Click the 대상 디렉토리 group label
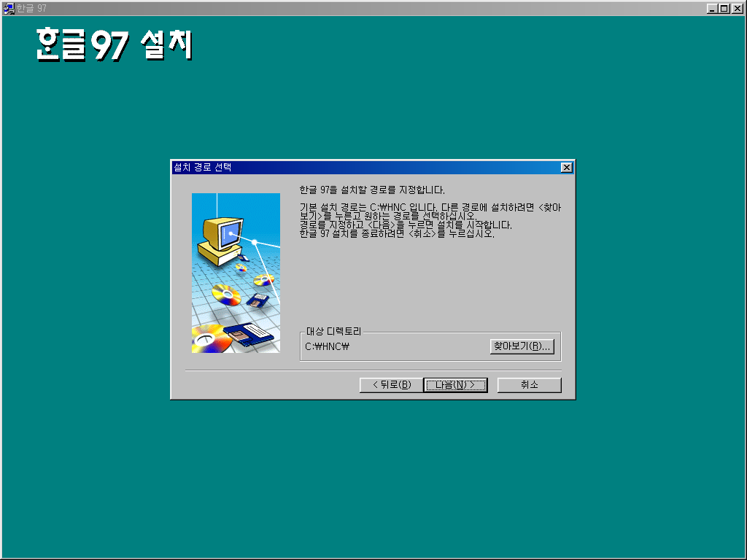 pos(333,332)
